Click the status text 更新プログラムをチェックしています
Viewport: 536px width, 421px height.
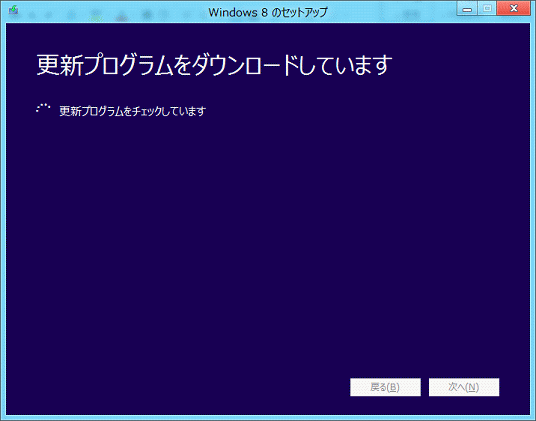(x=133, y=111)
